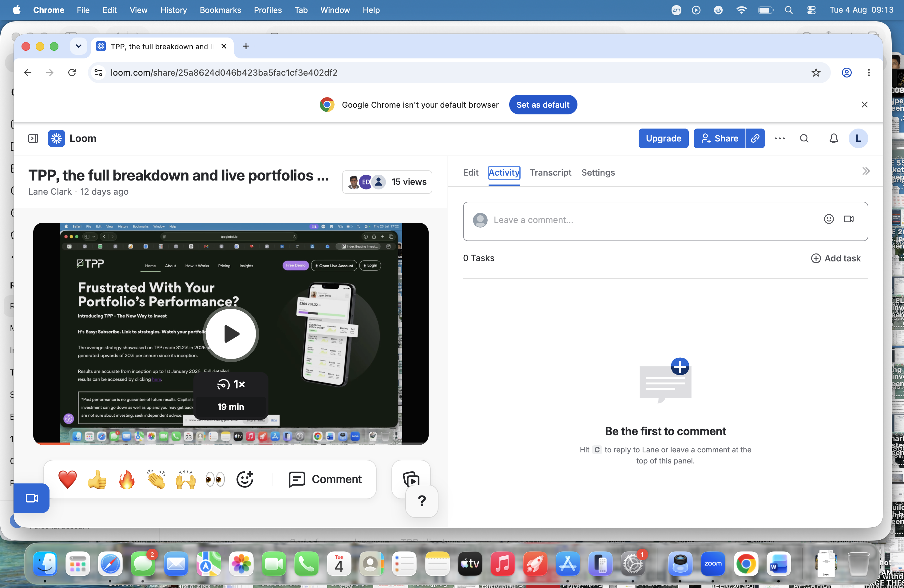The height and width of the screenshot is (588, 904).
Task: Open the add-reaction emoji picker
Action: pyautogui.click(x=245, y=479)
